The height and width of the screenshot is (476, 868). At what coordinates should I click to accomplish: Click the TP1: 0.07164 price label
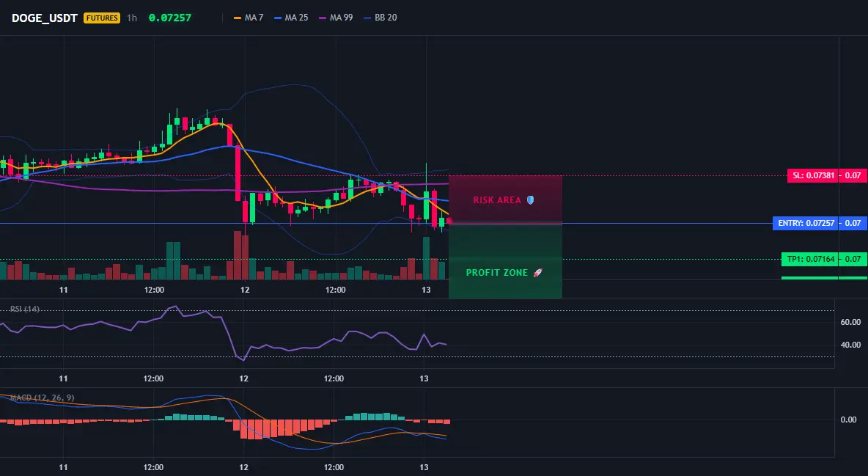coord(809,259)
